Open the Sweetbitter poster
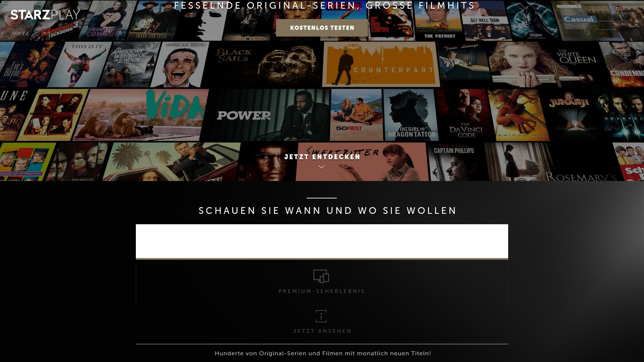The image size is (644, 362). click(362, 162)
